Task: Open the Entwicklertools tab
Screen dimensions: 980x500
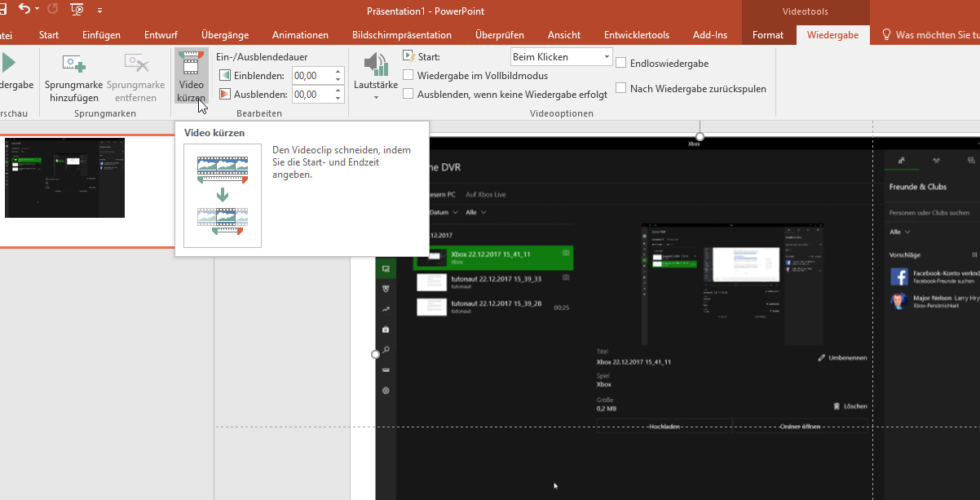Action: 637,35
